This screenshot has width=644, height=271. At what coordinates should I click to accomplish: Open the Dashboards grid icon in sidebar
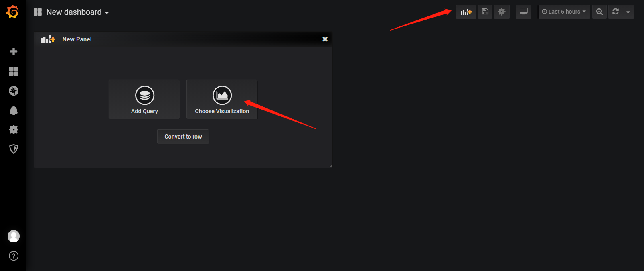click(x=14, y=71)
